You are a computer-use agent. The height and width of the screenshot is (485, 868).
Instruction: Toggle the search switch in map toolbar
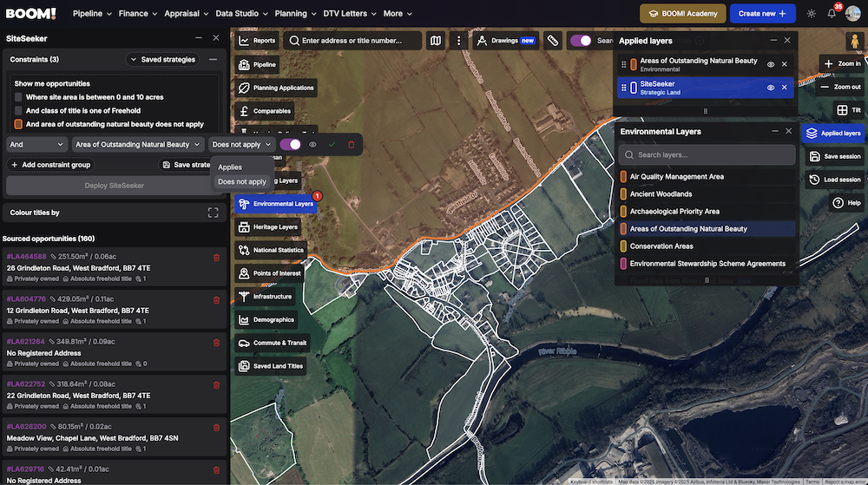tap(581, 41)
